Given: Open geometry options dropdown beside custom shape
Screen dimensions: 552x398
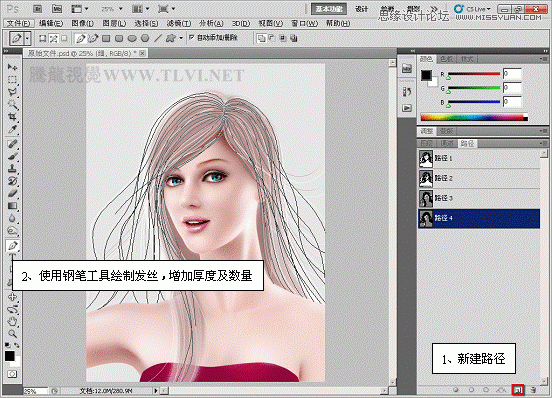Looking at the screenshot, I should point(181,38).
